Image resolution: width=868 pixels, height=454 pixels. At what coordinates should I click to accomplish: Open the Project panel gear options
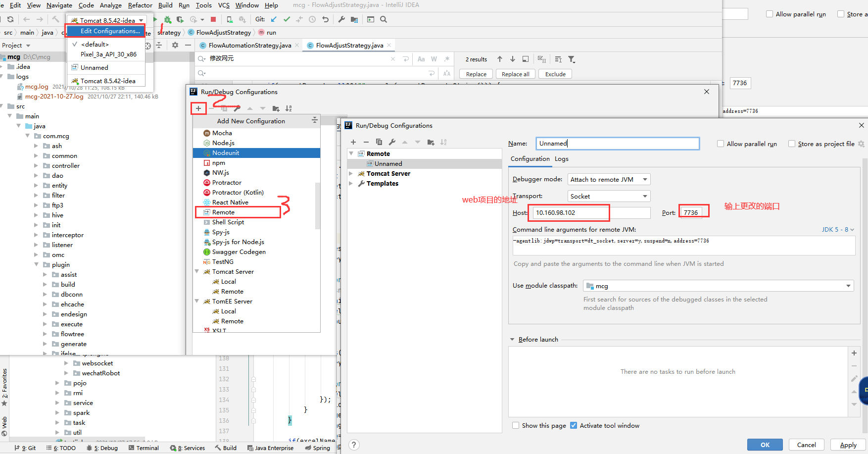tap(175, 45)
